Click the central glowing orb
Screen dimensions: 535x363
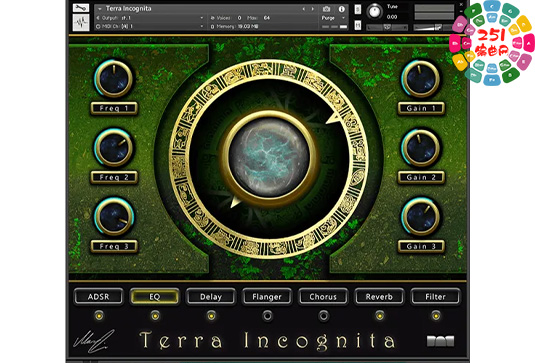[x=270, y=157]
